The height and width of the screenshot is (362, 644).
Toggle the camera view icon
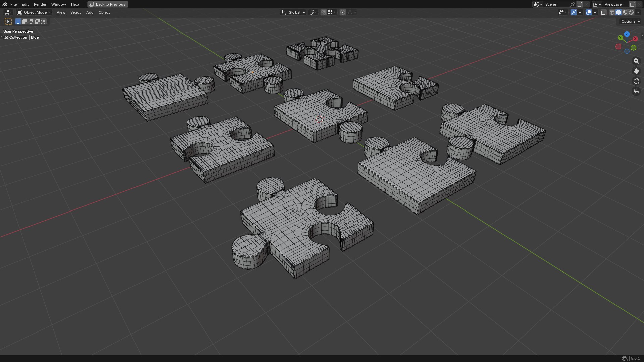(636, 81)
